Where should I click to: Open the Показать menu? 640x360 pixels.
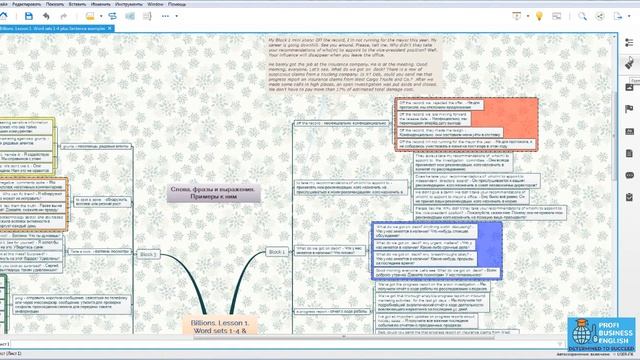55,4
